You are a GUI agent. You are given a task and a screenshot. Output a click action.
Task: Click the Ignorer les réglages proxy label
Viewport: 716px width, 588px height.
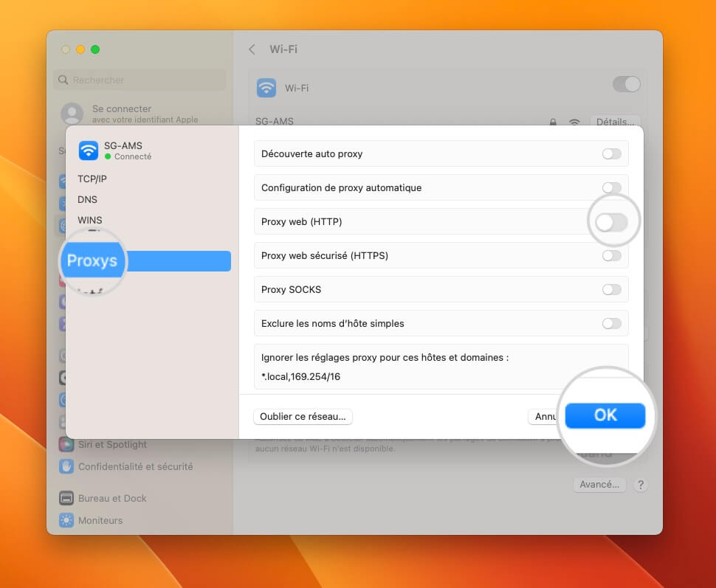[x=385, y=358]
